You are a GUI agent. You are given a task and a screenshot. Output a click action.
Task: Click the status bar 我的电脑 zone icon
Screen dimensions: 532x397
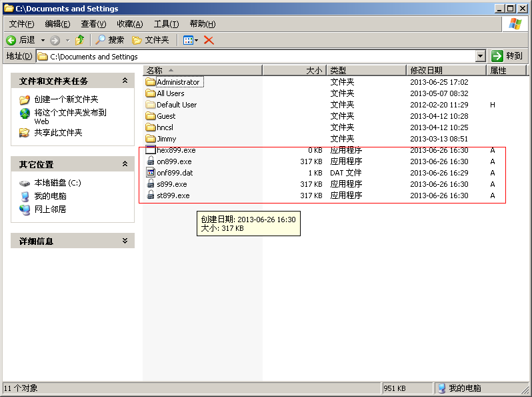click(441, 388)
